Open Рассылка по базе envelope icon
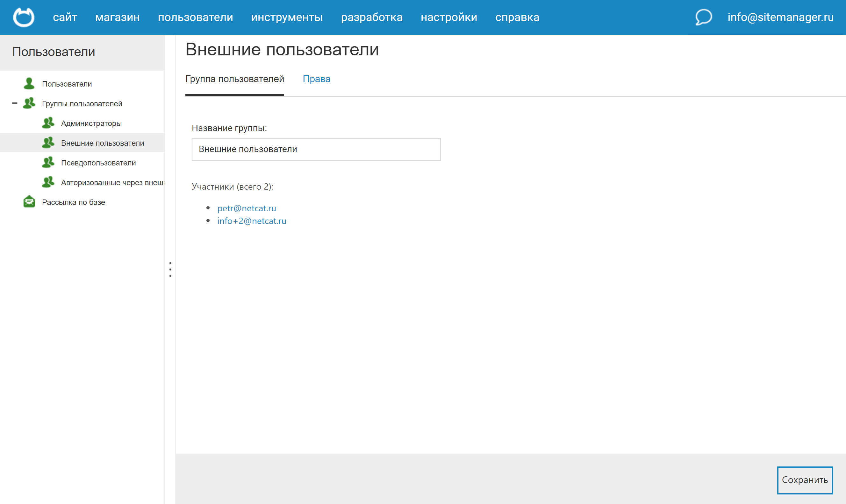Image resolution: width=846 pixels, height=504 pixels. 29,201
